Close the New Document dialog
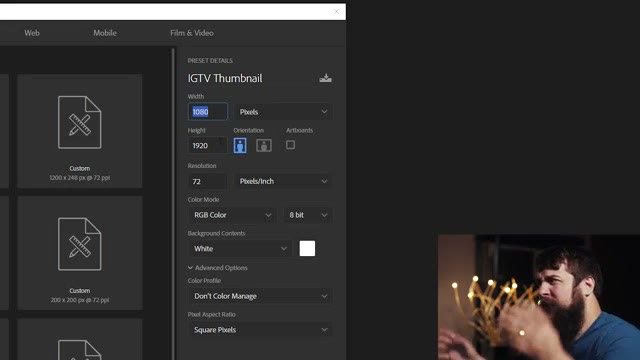The width and height of the screenshot is (640, 360). 336,11
